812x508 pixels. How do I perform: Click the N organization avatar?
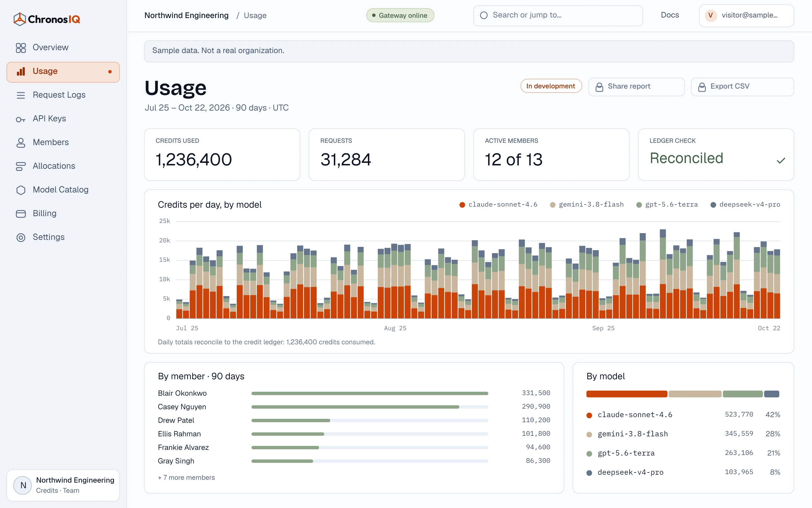coord(23,485)
